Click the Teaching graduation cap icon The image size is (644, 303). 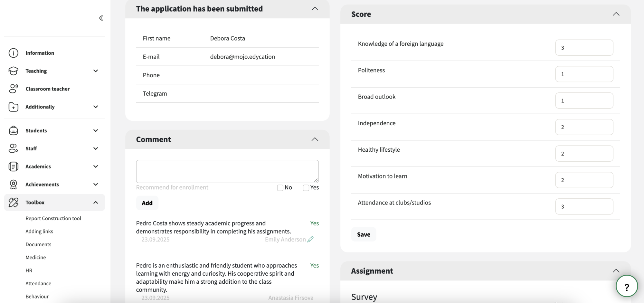13,71
